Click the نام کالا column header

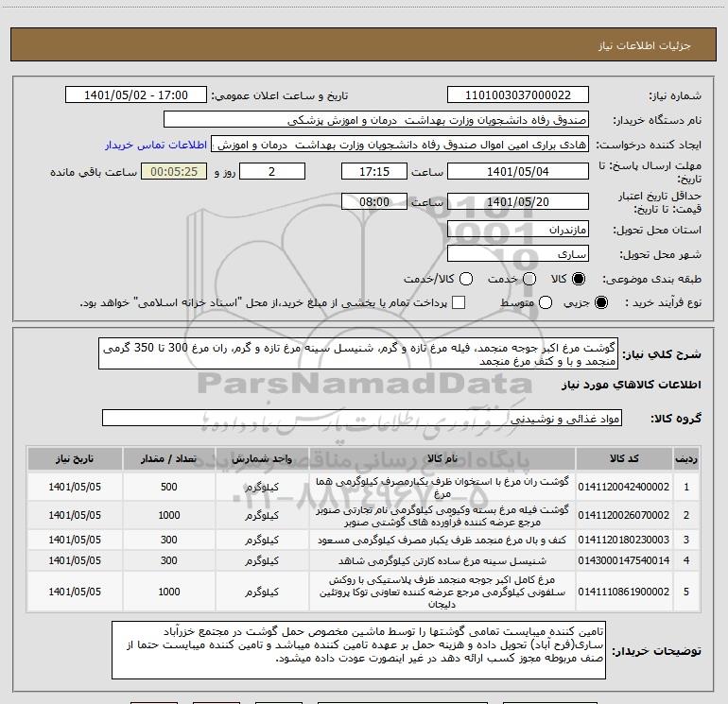pyautogui.click(x=442, y=459)
